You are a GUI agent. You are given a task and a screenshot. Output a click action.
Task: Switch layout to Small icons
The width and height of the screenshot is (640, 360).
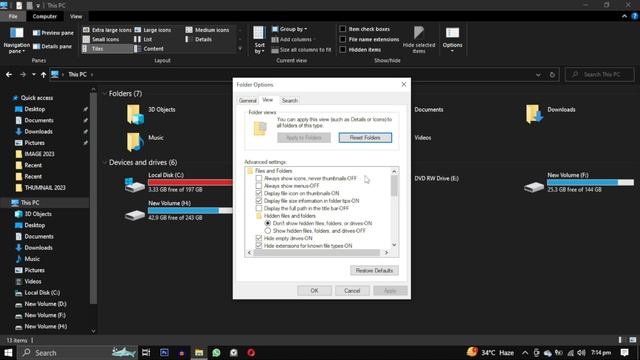click(101, 39)
